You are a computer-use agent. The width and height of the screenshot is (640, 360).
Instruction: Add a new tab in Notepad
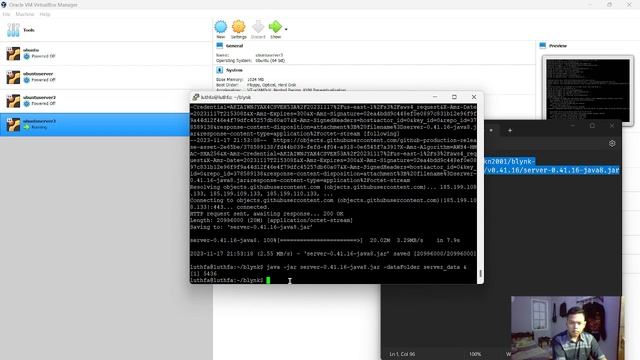tap(510, 131)
